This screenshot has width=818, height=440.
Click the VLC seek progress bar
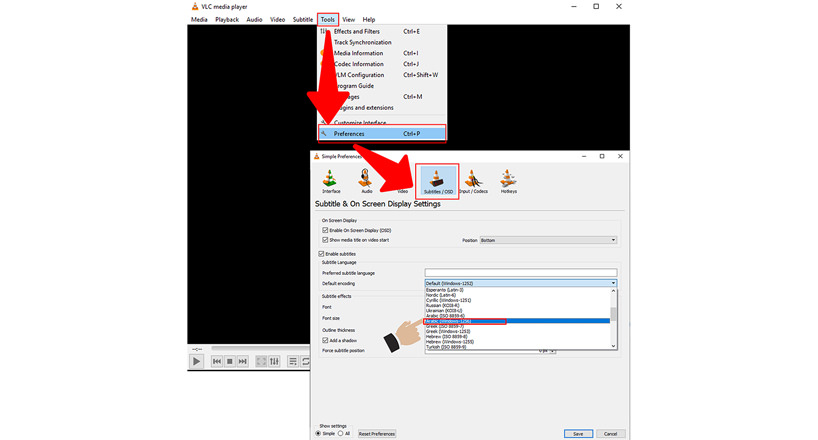pos(260,348)
